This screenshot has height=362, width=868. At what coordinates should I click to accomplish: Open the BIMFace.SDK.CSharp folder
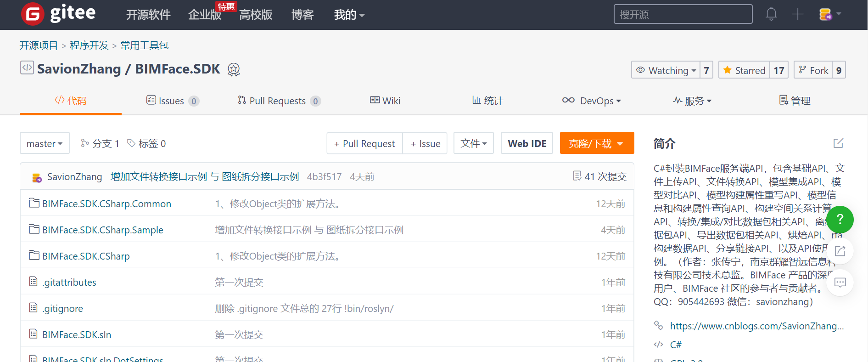click(86, 256)
